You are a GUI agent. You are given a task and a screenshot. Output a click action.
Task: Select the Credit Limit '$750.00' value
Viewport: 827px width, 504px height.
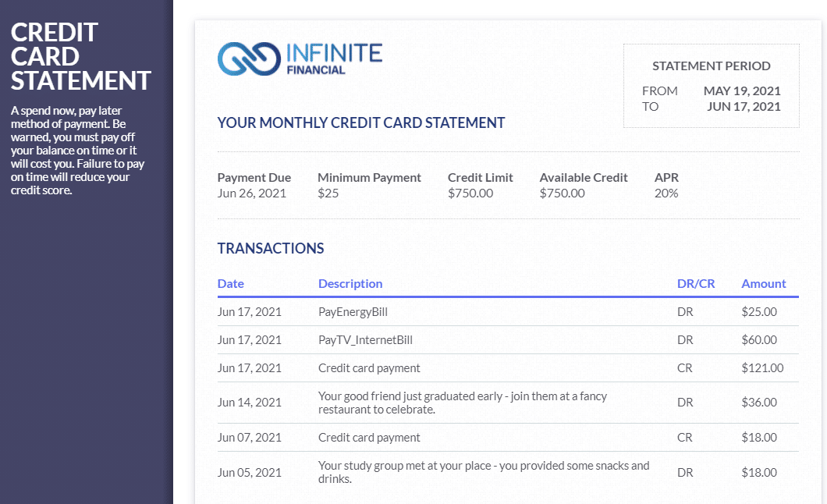pos(470,193)
